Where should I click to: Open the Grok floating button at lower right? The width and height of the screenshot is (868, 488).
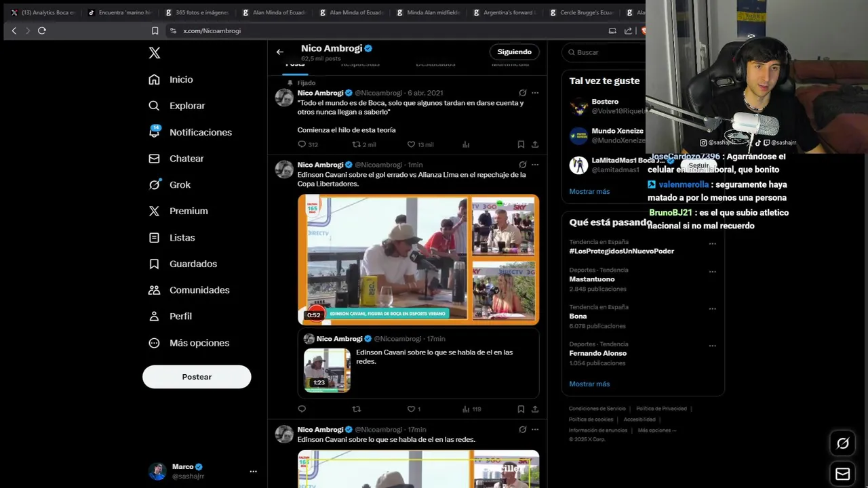pos(843,443)
